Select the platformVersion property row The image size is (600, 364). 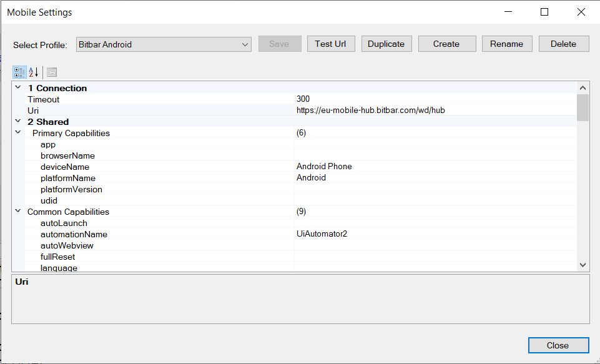pyautogui.click(x=71, y=189)
